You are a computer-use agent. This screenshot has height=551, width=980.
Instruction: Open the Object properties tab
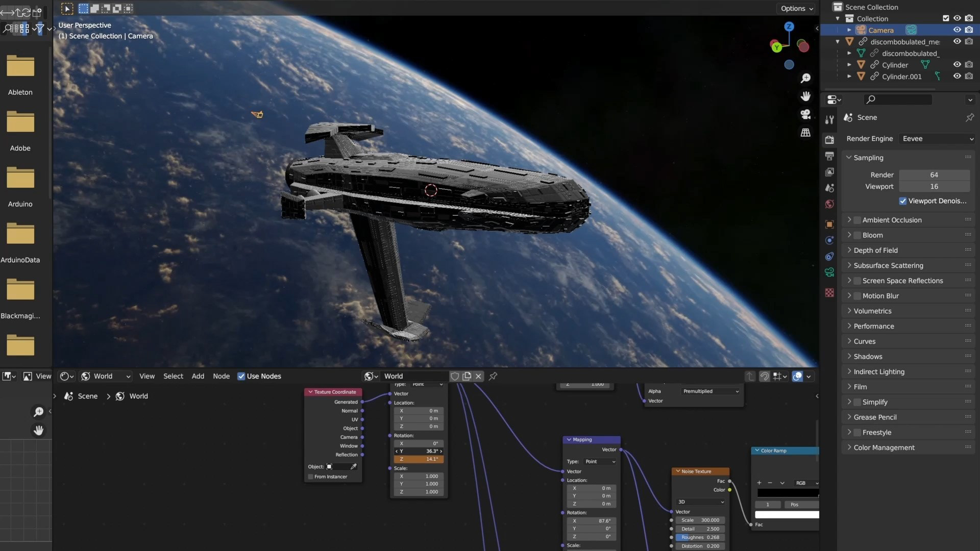[829, 224]
